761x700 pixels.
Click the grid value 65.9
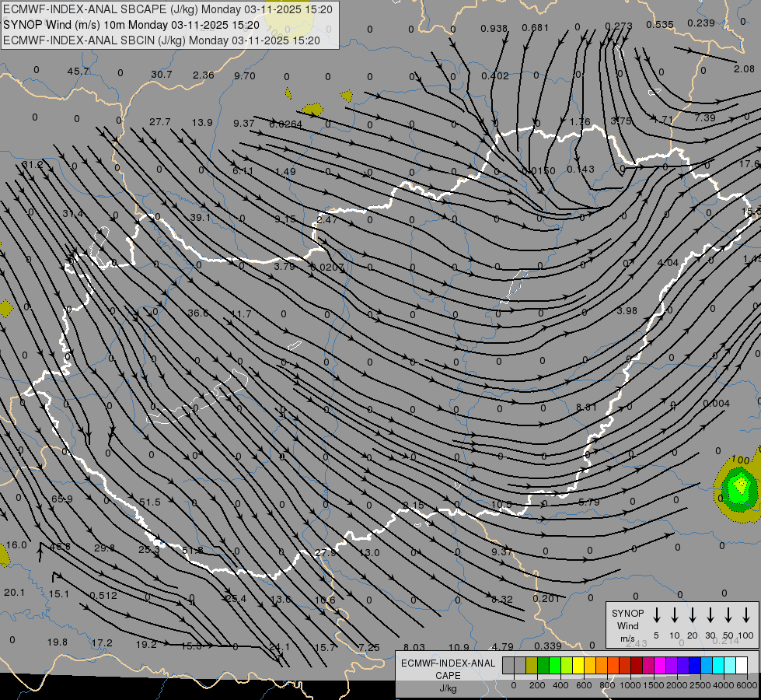(x=61, y=499)
